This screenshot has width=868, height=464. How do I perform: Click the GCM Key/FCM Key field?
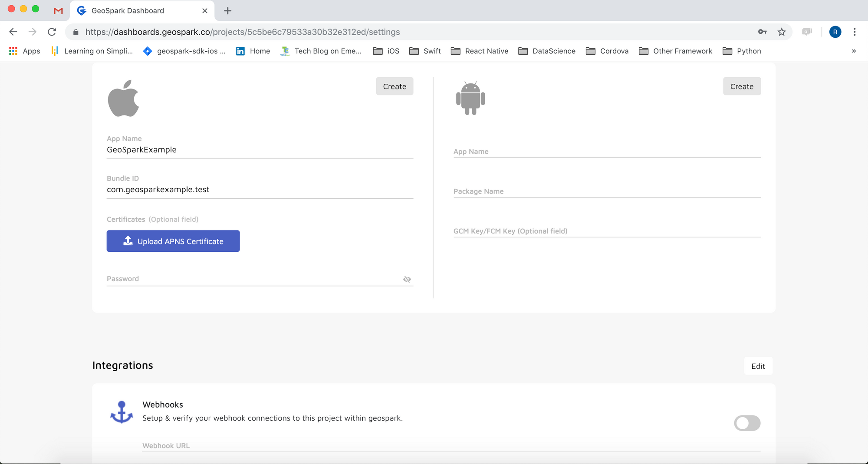pyautogui.click(x=607, y=231)
